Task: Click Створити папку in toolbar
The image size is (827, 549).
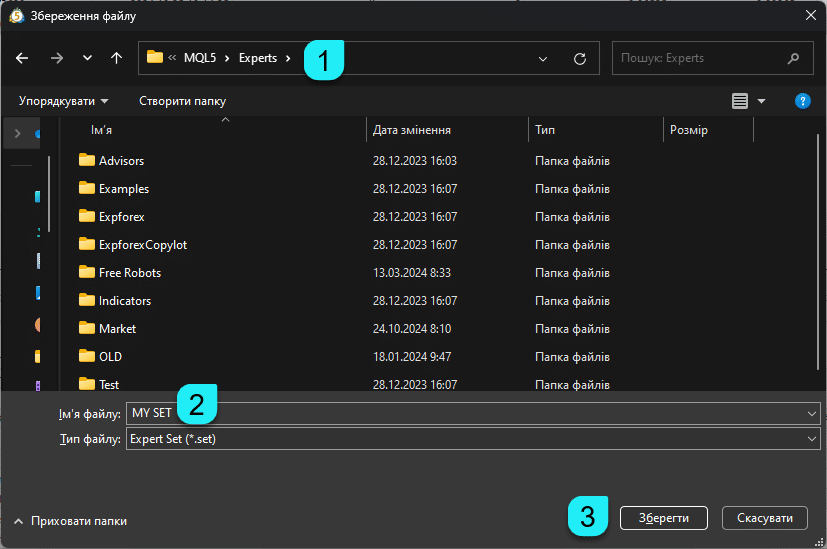Action: click(182, 101)
